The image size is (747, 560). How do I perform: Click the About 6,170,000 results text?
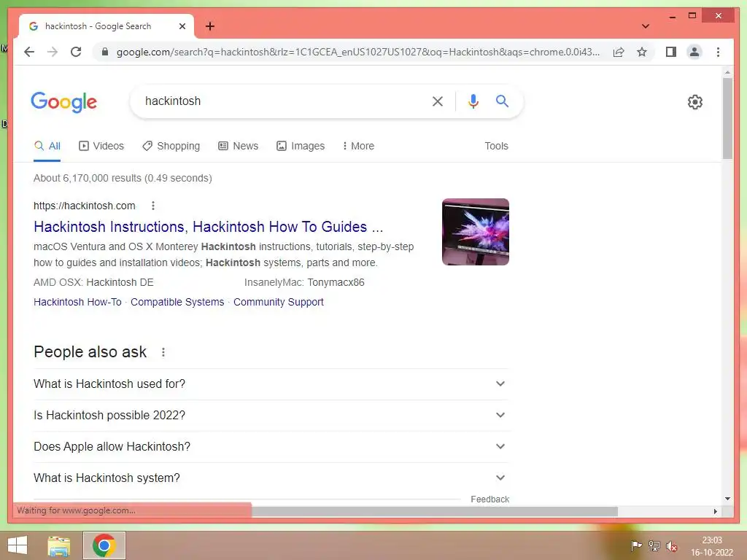pos(123,178)
